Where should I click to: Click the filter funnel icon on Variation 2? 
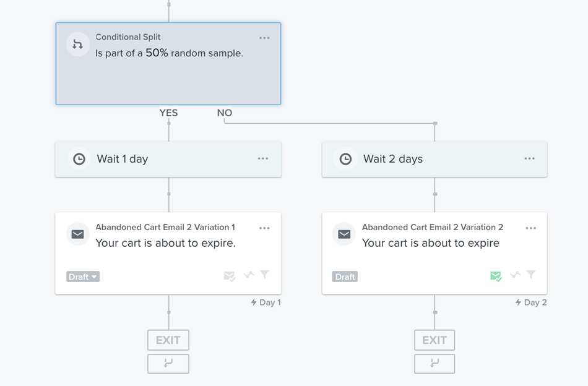click(x=531, y=275)
